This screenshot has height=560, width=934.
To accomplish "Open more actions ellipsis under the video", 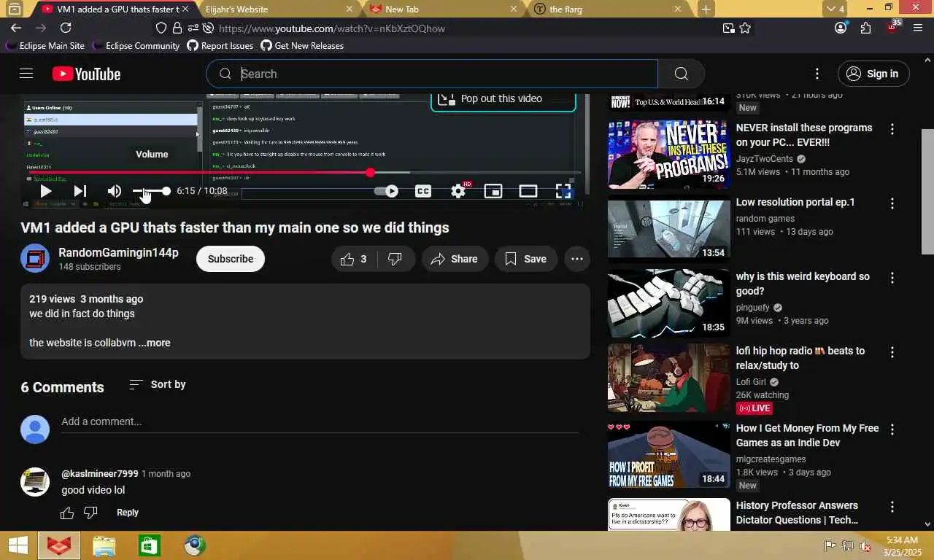I will (x=576, y=259).
